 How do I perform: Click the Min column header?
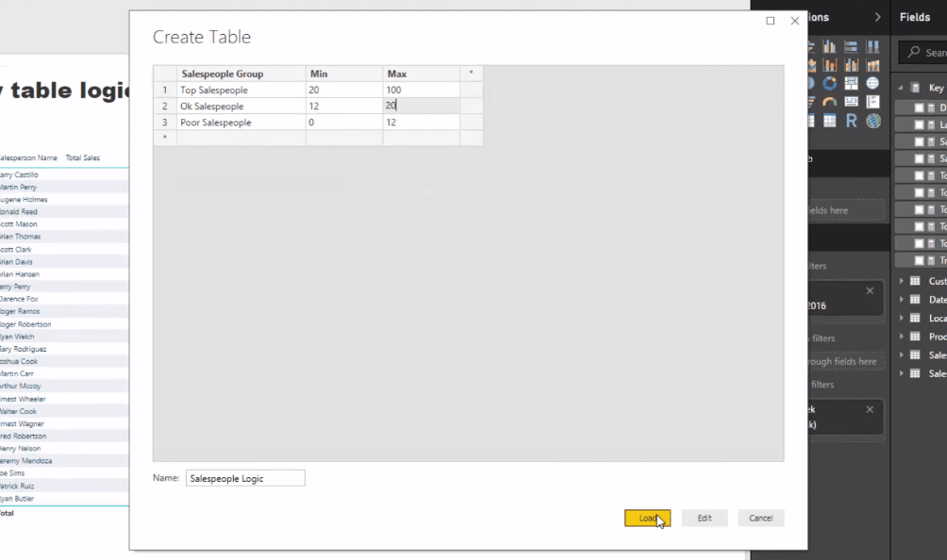click(x=344, y=74)
